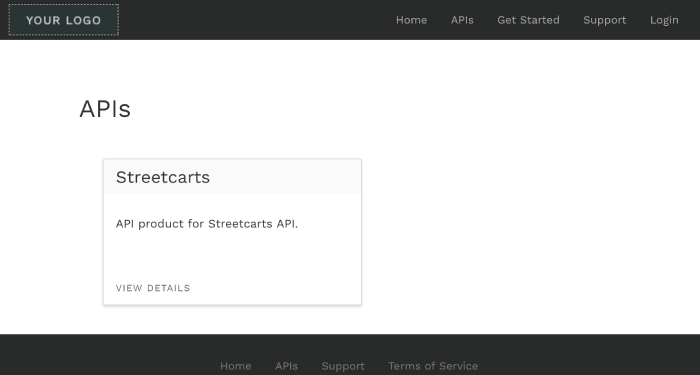
Task: Select the API product for Streetcarts description
Action: (207, 224)
